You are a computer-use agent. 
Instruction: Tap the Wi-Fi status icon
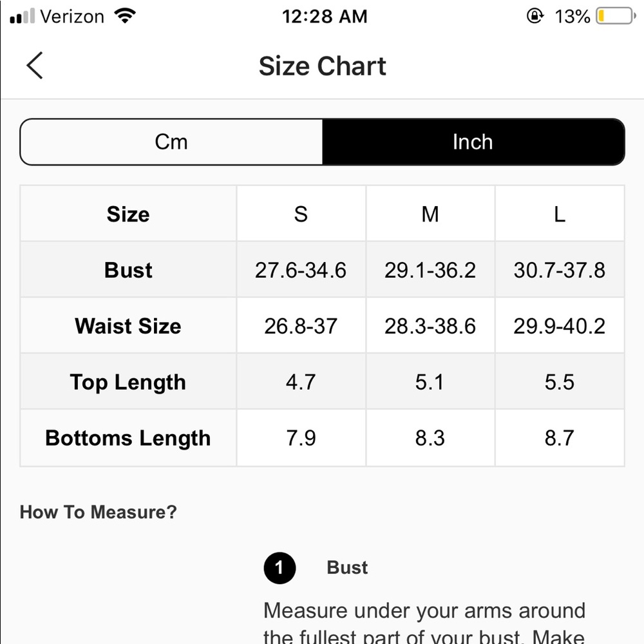[x=125, y=16]
